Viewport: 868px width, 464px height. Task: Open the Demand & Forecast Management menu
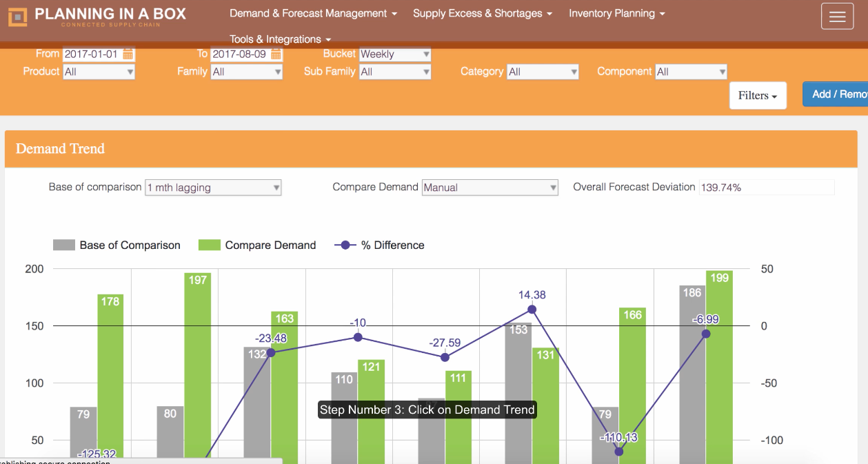point(312,13)
